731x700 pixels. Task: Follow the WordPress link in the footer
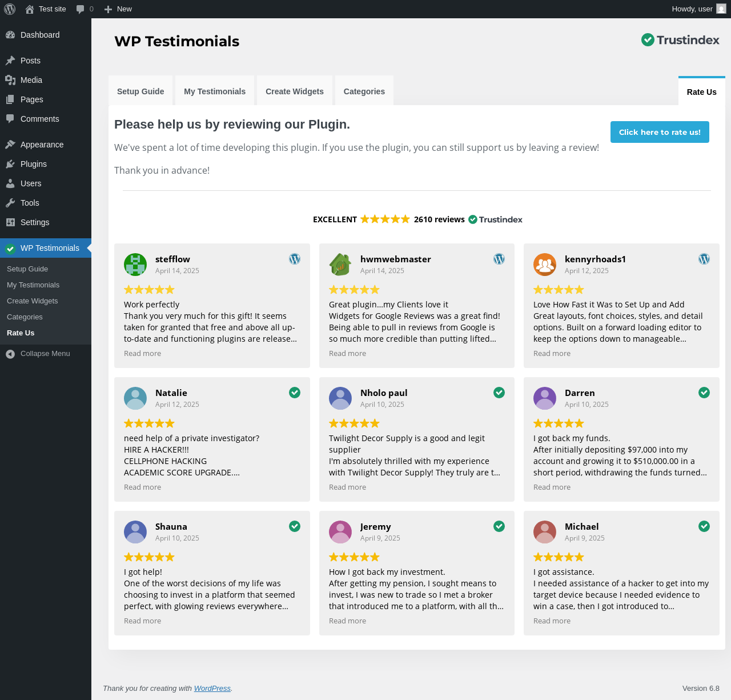[x=212, y=689]
